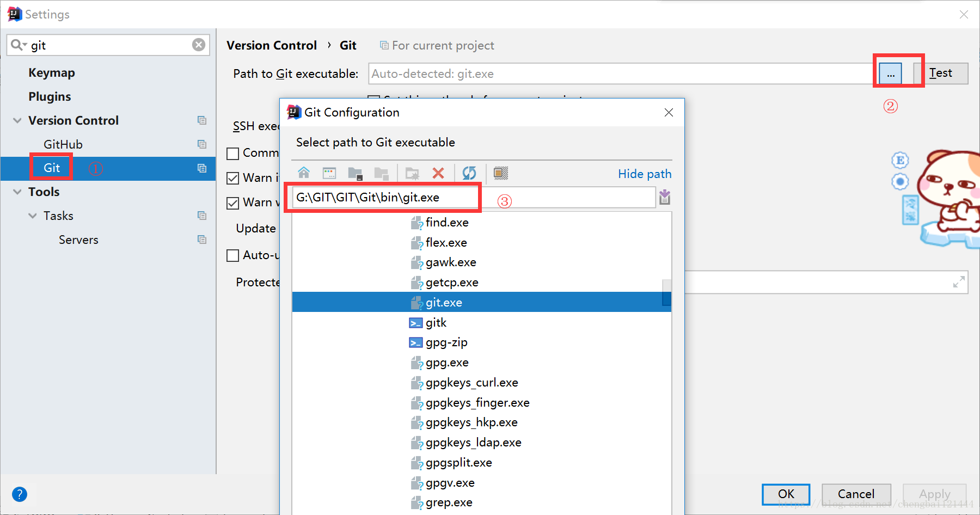
Task: Collapse the Tasks tree node
Action: tap(33, 216)
